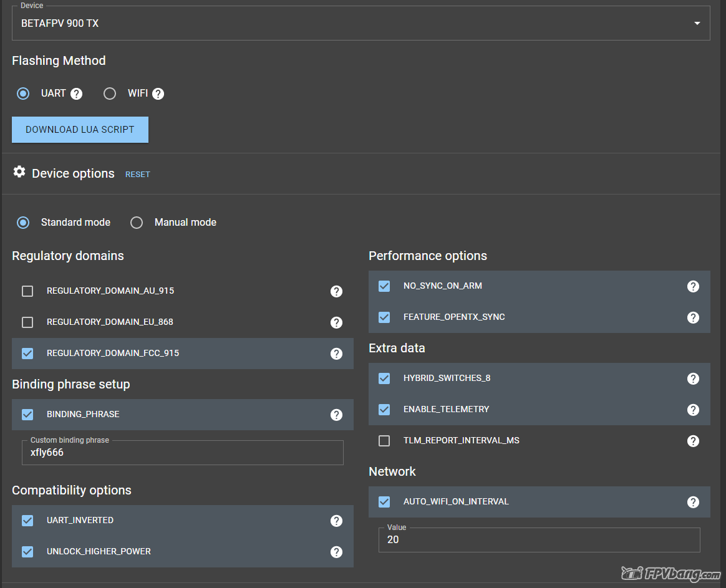Show help for UNLOCK_HIGHER_POWER option
This screenshot has width=726, height=588.
pyautogui.click(x=336, y=552)
